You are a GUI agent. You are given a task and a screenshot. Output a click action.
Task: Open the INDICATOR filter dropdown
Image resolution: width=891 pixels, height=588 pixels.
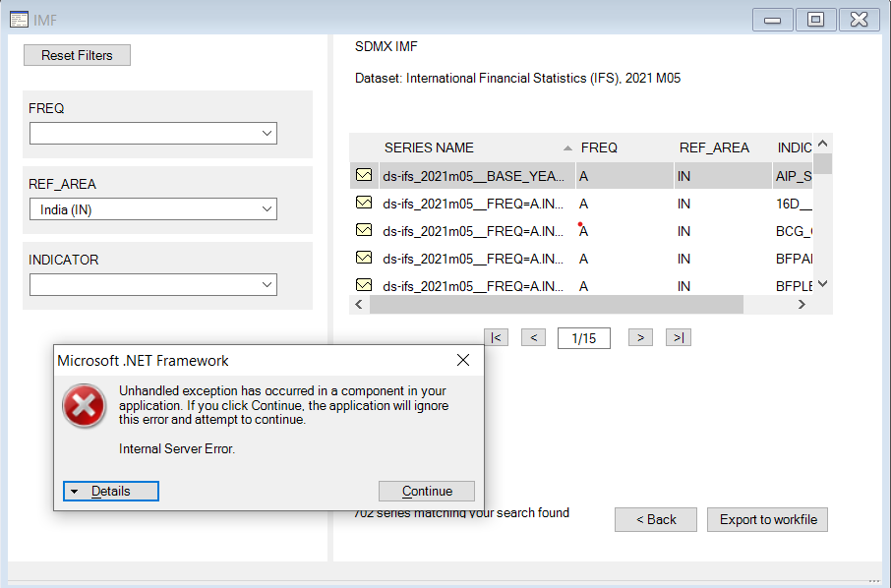(153, 284)
